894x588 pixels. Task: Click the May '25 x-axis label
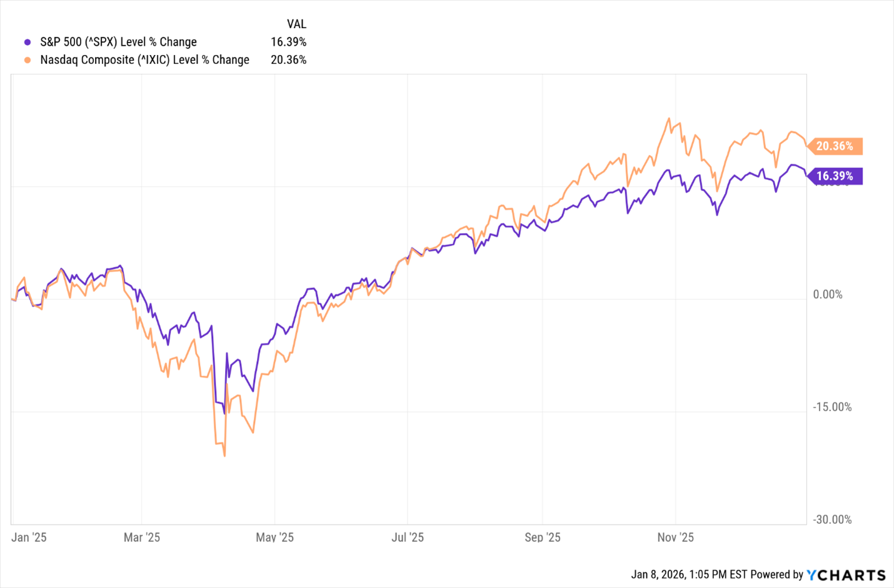click(274, 537)
